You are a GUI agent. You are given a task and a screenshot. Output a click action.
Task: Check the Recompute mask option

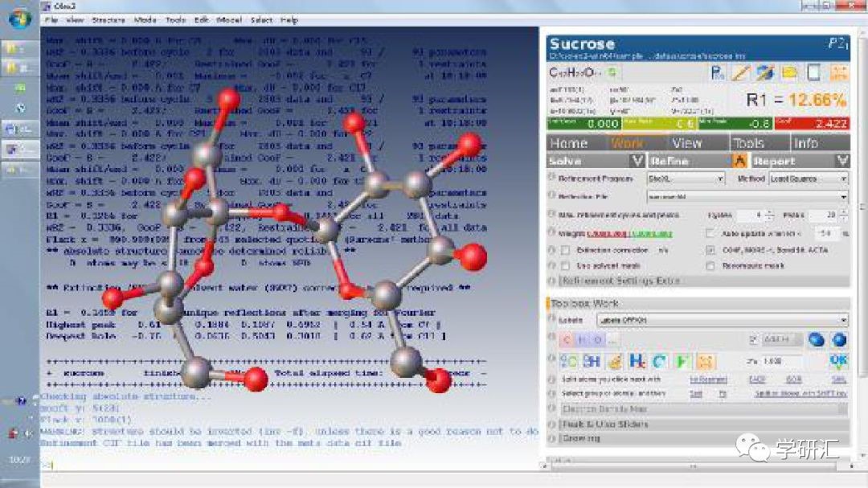710,266
